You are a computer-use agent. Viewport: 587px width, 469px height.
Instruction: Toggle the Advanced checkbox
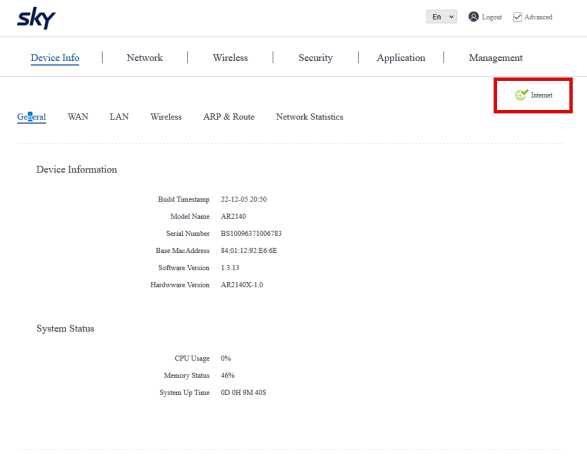[x=517, y=17]
